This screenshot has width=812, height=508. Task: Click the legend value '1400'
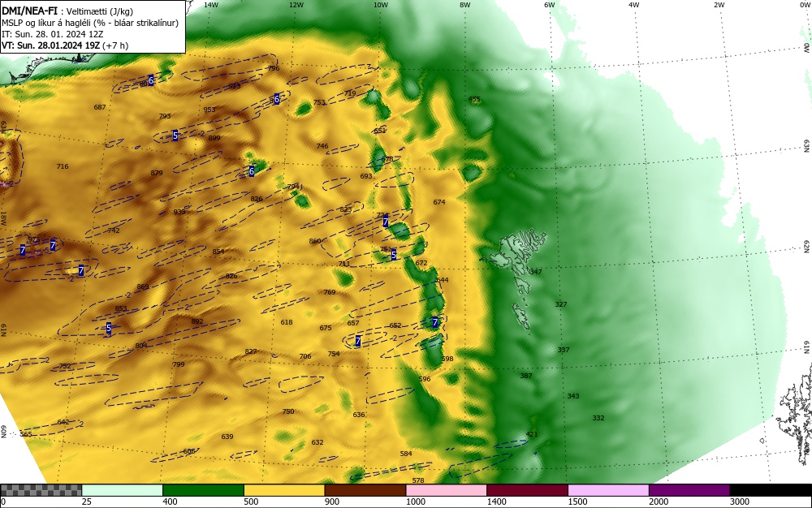496,502
